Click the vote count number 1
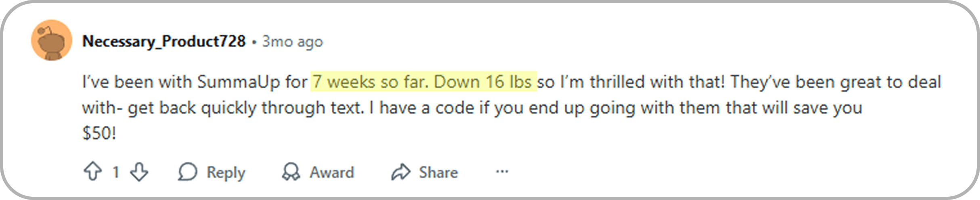The height and width of the screenshot is (200, 980). click(116, 172)
